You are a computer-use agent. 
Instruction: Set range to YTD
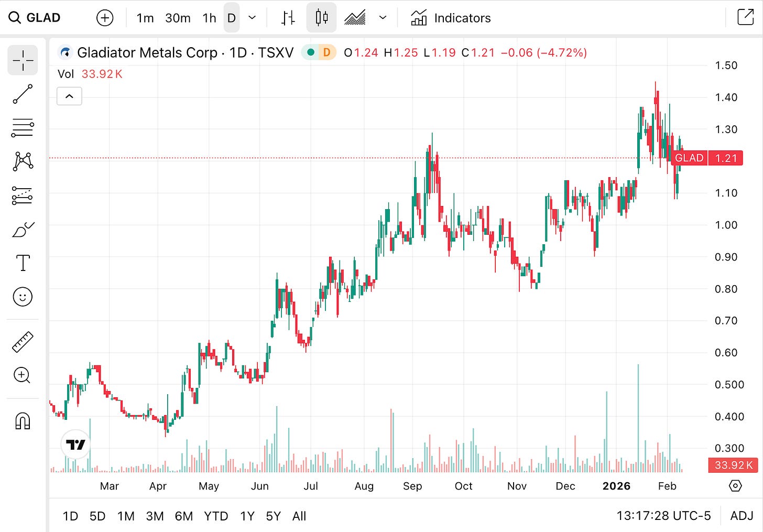pyautogui.click(x=216, y=516)
